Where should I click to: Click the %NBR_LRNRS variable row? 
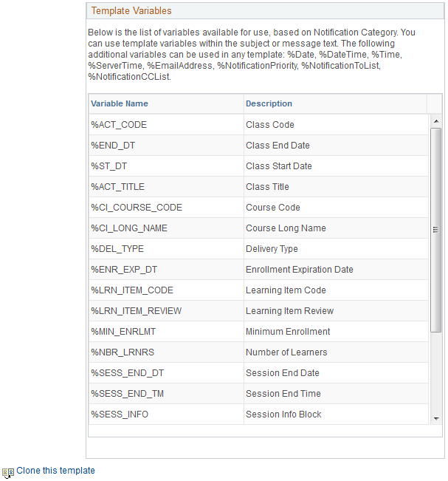[x=123, y=352]
